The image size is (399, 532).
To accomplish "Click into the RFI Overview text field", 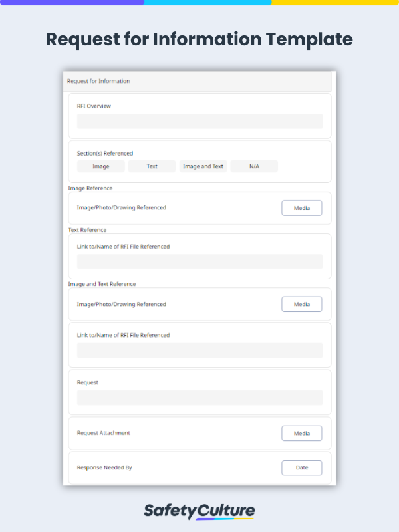I will pyautogui.click(x=199, y=122).
